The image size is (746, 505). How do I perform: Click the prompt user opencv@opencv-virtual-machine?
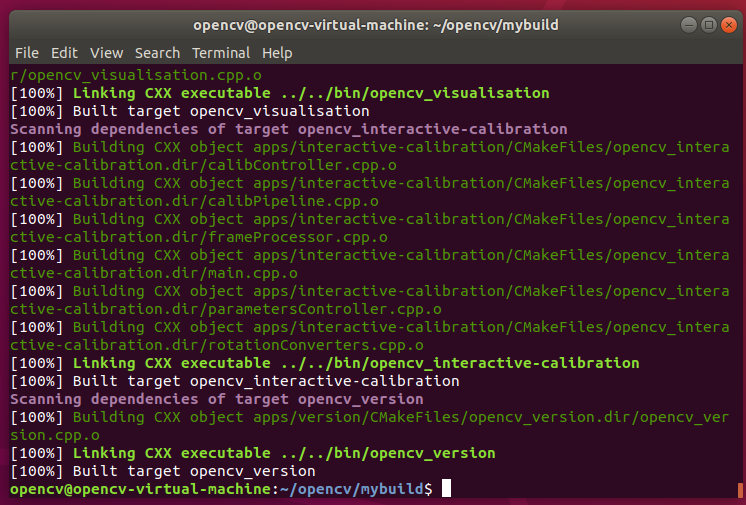(141, 489)
